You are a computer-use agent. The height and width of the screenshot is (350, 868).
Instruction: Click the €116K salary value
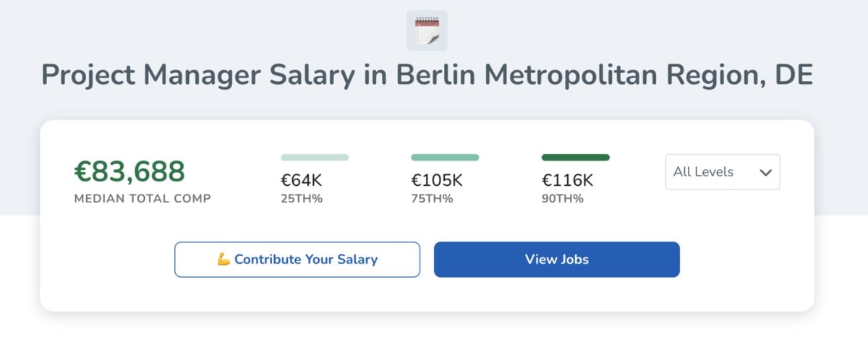[567, 180]
